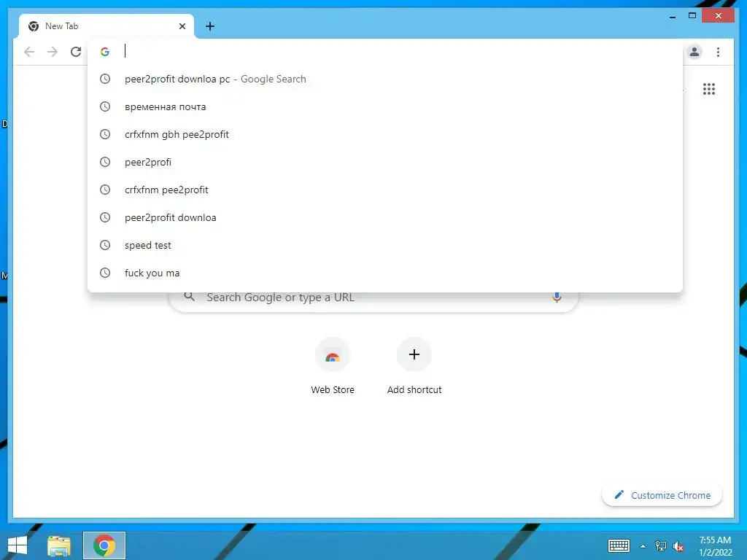The width and height of the screenshot is (747, 560).
Task: Click the Chrome taskbar icon
Action: (x=104, y=545)
